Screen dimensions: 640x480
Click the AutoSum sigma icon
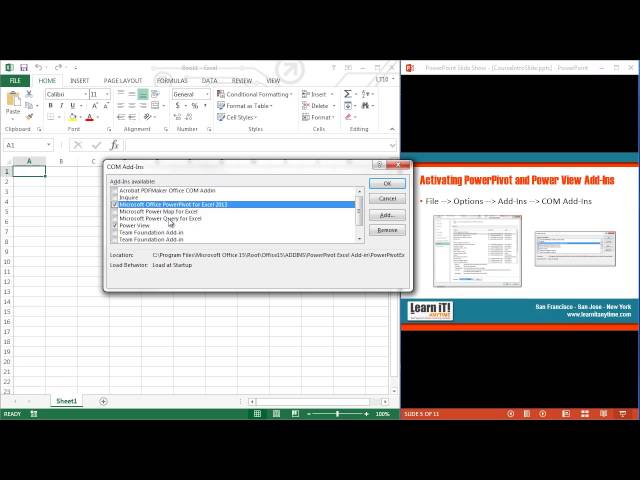pos(347,94)
